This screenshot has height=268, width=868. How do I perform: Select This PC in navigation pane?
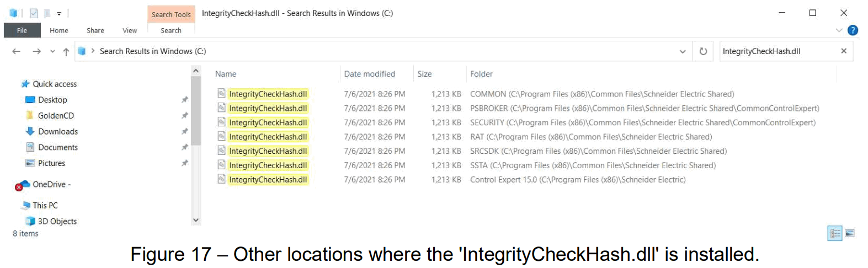pos(45,205)
